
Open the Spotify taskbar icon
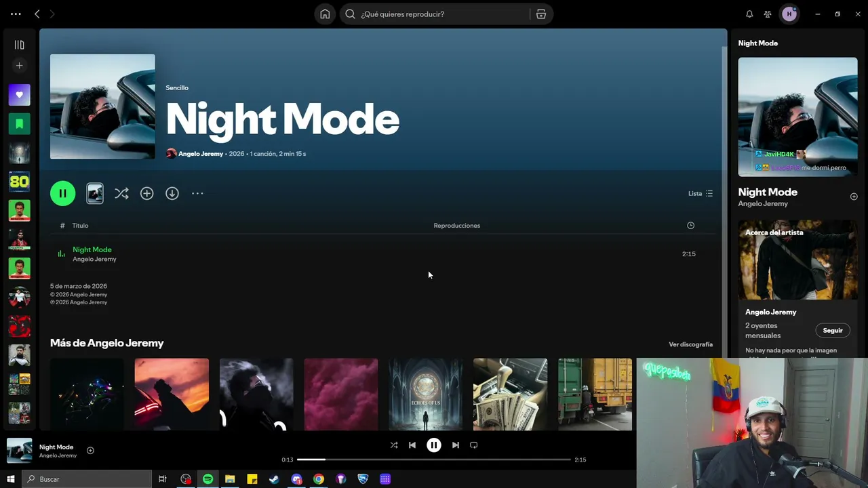[x=208, y=479]
